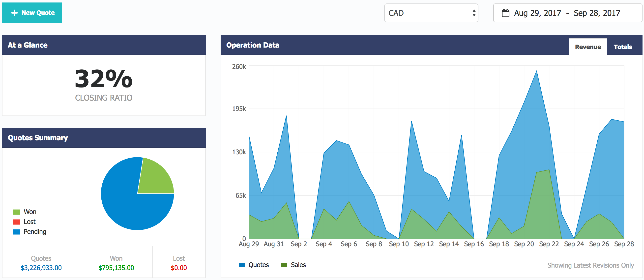Screen dimensions: 644x280
Task: Open the date range picker field
Action: pos(567,13)
